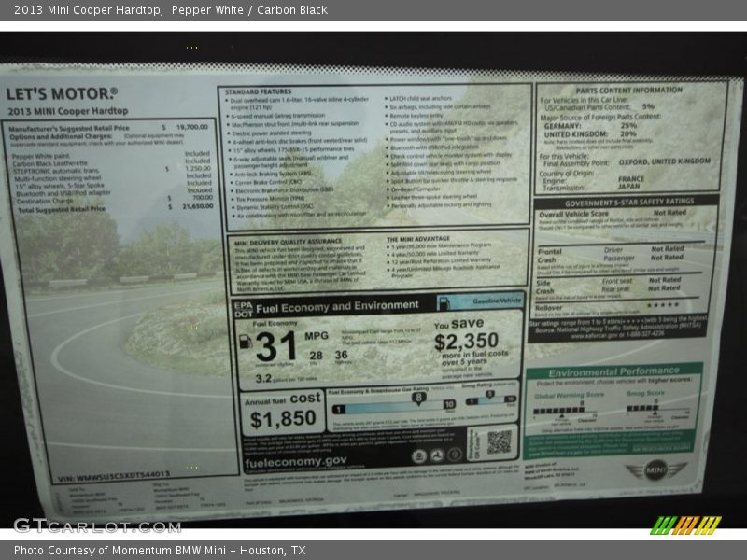Image resolution: width=747 pixels, height=560 pixels.
Task: Click the 28 city MPG value
Action: click(x=316, y=356)
